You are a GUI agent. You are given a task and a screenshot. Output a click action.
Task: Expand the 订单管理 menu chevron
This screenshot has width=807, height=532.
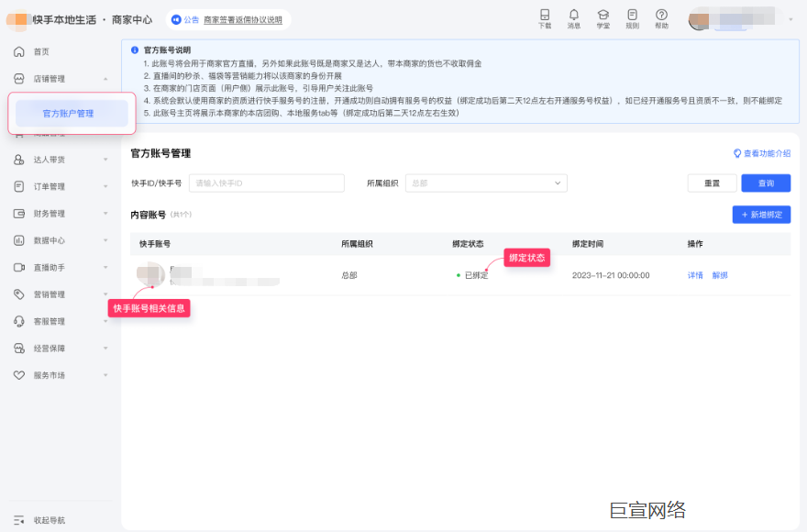click(105, 186)
